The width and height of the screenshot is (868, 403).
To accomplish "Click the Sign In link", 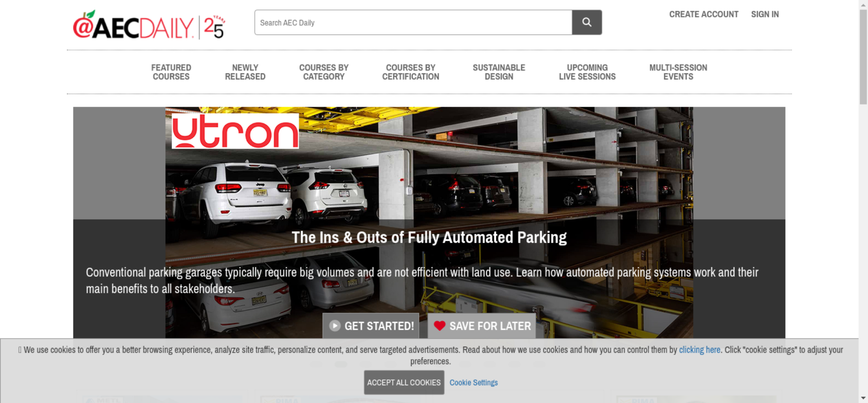I will [x=765, y=14].
